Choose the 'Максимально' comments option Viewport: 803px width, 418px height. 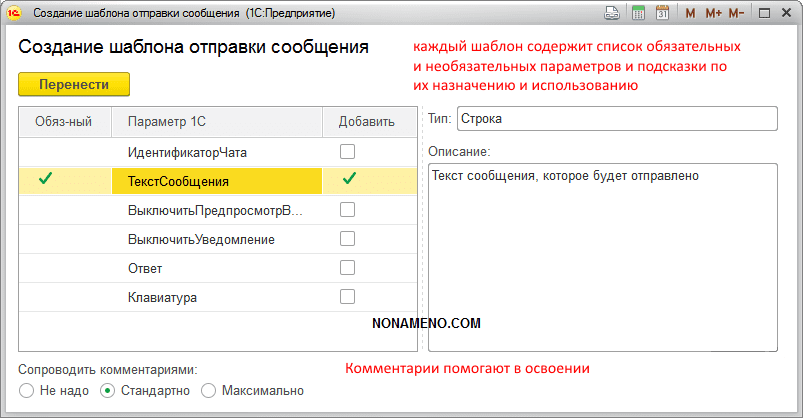pyautogui.click(x=209, y=390)
